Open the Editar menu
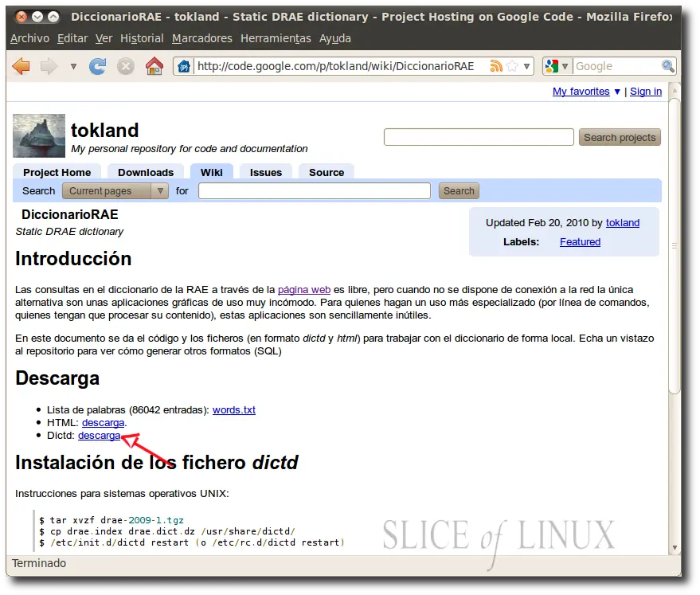Image resolution: width=700 pixels, height=595 pixels. point(72,38)
